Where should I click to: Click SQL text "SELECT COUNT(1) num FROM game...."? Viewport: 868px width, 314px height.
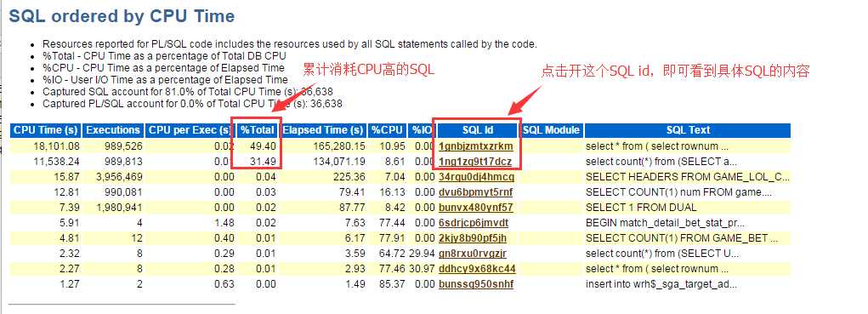pos(678,192)
